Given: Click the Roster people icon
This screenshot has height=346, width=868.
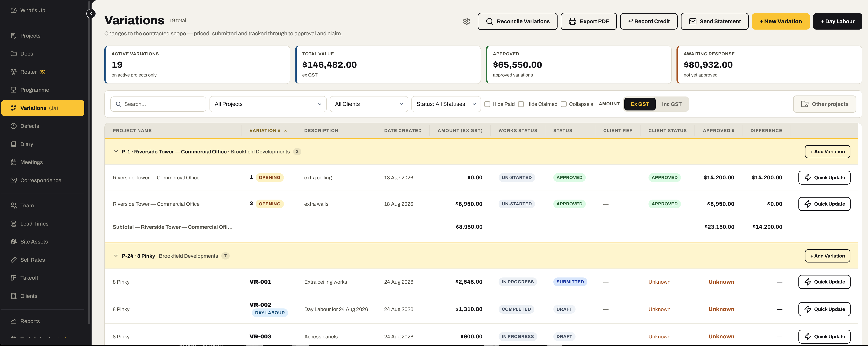Looking at the screenshot, I should click(13, 72).
